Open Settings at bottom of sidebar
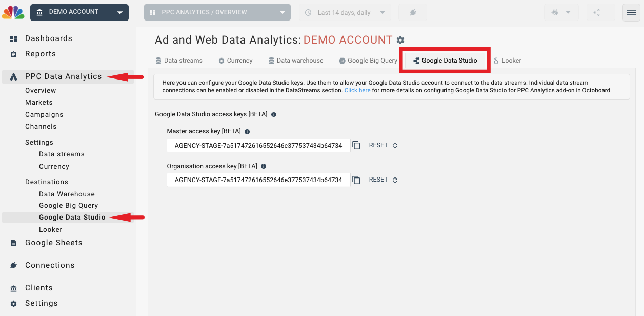Viewport: 644px width, 316px height. [x=42, y=303]
